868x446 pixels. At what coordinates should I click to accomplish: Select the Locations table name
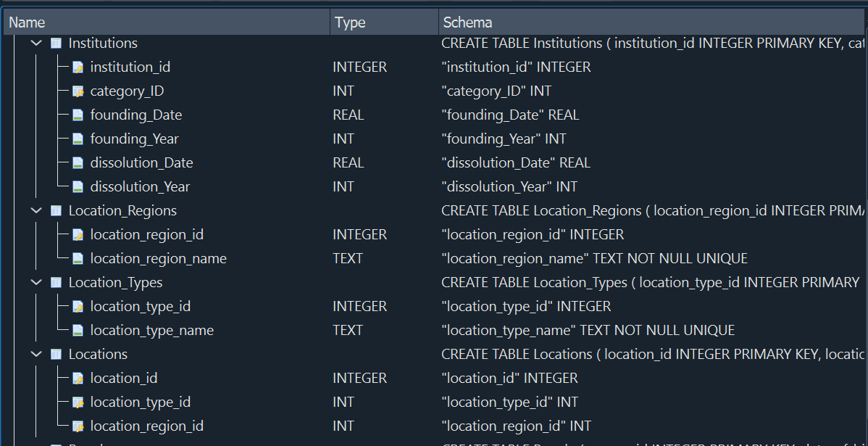coord(97,354)
